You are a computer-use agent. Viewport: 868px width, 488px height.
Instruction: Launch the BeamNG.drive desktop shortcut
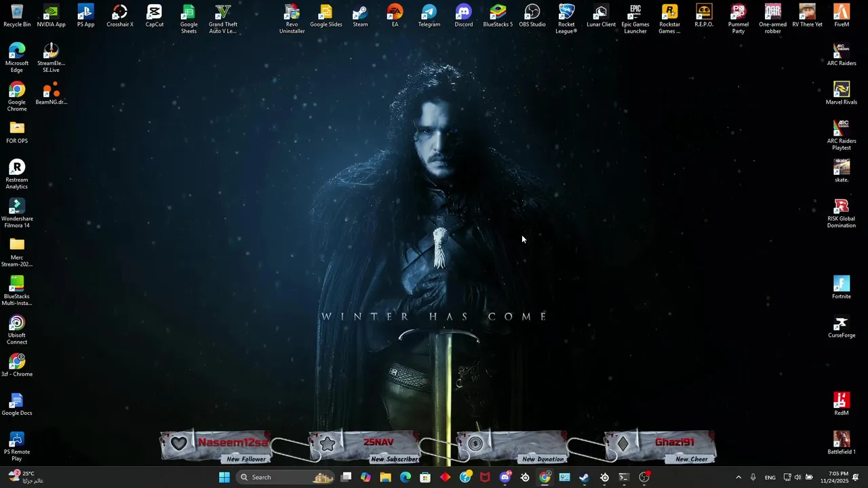pos(52,94)
